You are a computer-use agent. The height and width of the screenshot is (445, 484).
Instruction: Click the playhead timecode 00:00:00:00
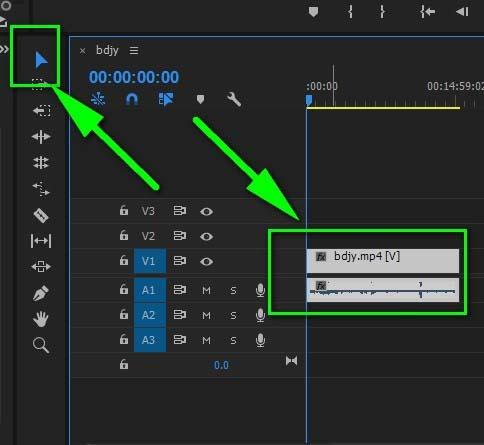pos(134,77)
